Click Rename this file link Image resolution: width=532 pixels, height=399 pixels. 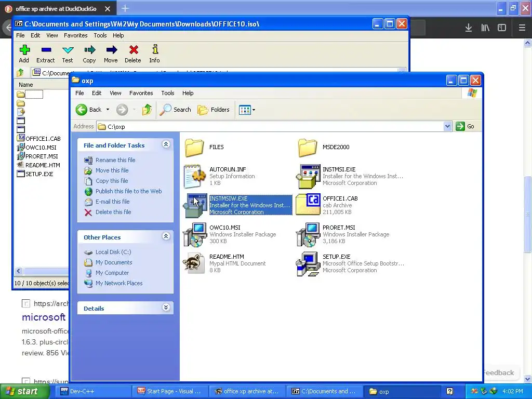(115, 160)
